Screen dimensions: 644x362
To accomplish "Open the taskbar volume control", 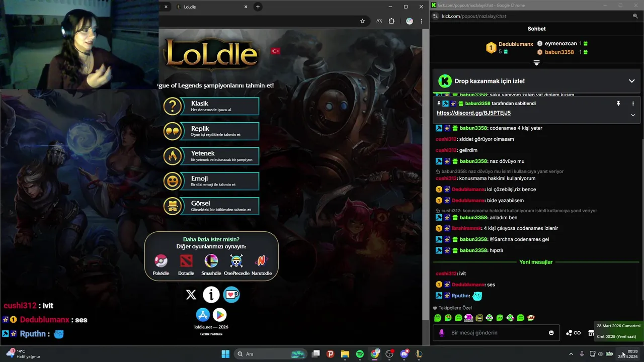I will (600, 354).
